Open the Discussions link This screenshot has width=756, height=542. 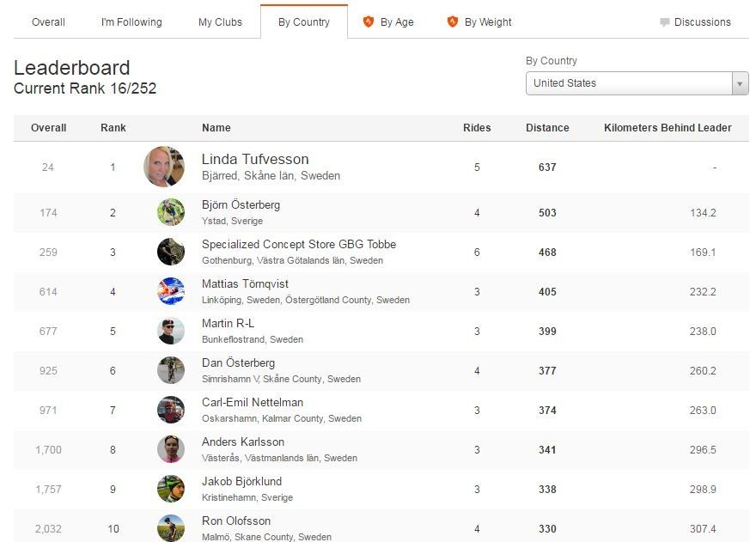(x=703, y=22)
